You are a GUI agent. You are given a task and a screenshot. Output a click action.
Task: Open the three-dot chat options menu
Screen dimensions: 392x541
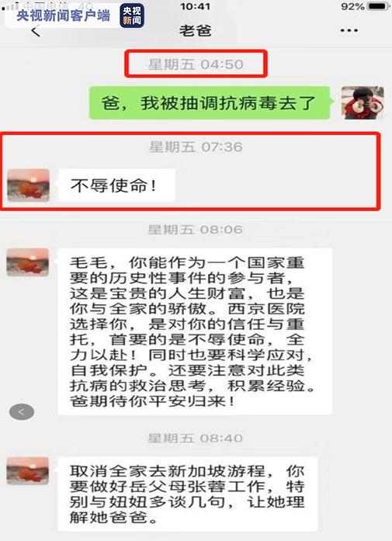click(x=349, y=30)
